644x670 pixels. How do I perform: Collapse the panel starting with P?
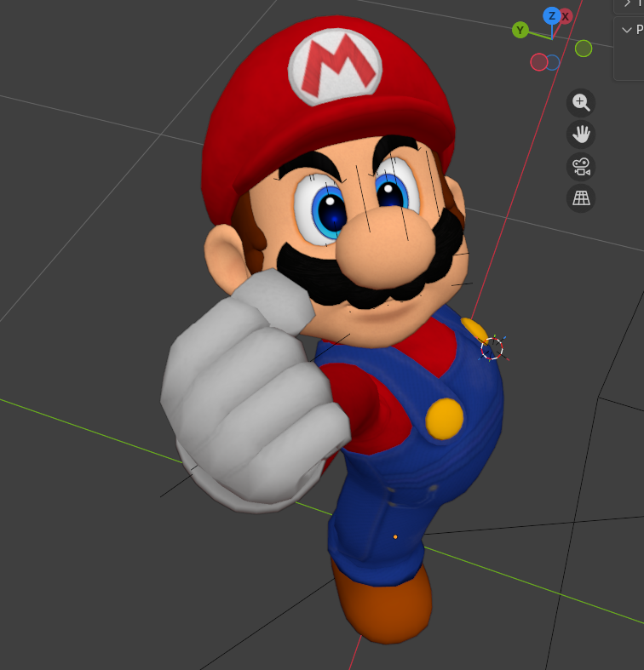pyautogui.click(x=626, y=30)
